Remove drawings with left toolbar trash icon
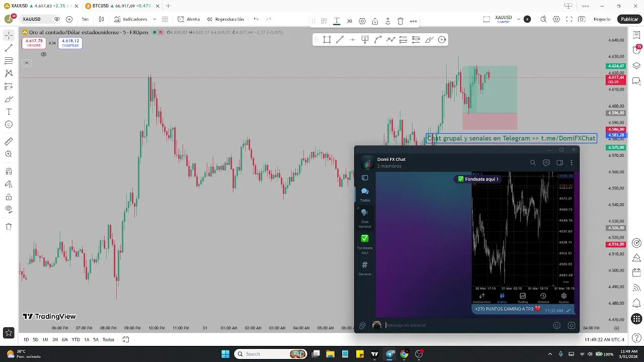Screen dimensions: 644x362 (x=9, y=227)
